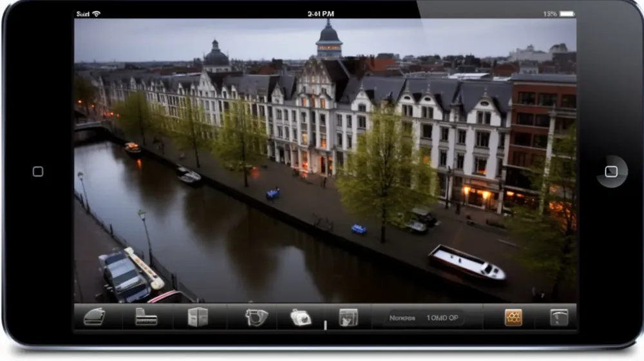Open the box-shaped third toolbar icon
This screenshot has width=644, height=361.
coord(198,317)
